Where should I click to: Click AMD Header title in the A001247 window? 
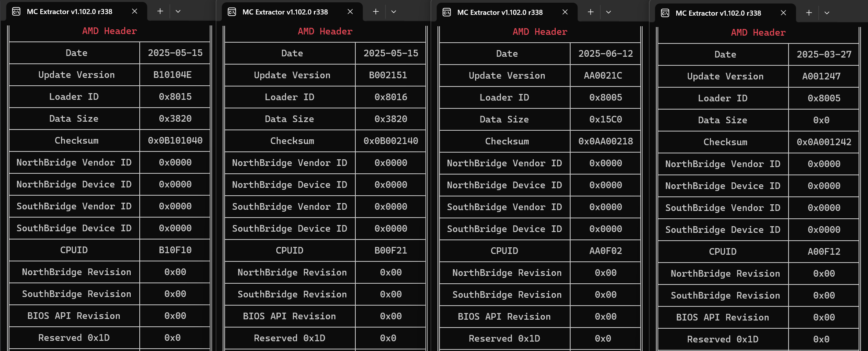(758, 32)
